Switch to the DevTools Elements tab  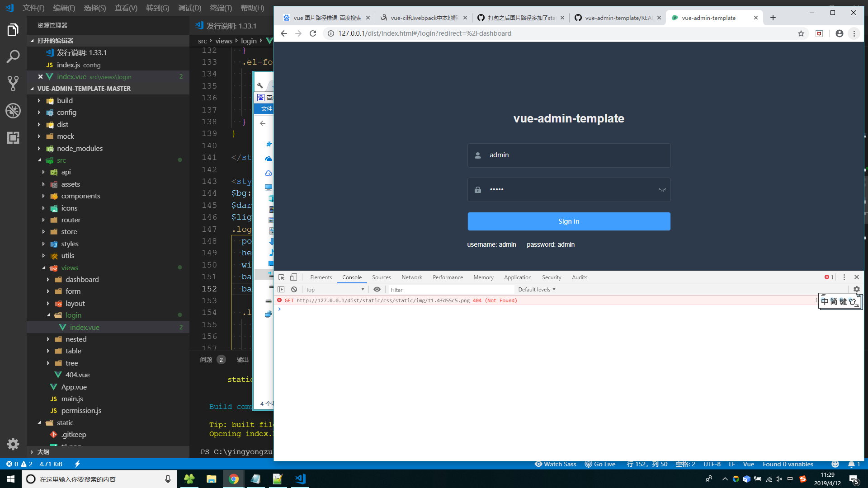point(321,277)
